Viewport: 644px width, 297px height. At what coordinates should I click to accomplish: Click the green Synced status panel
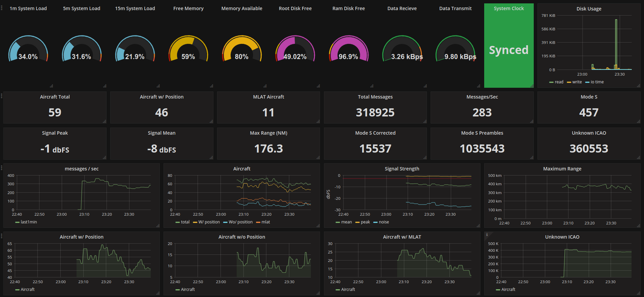pos(508,50)
